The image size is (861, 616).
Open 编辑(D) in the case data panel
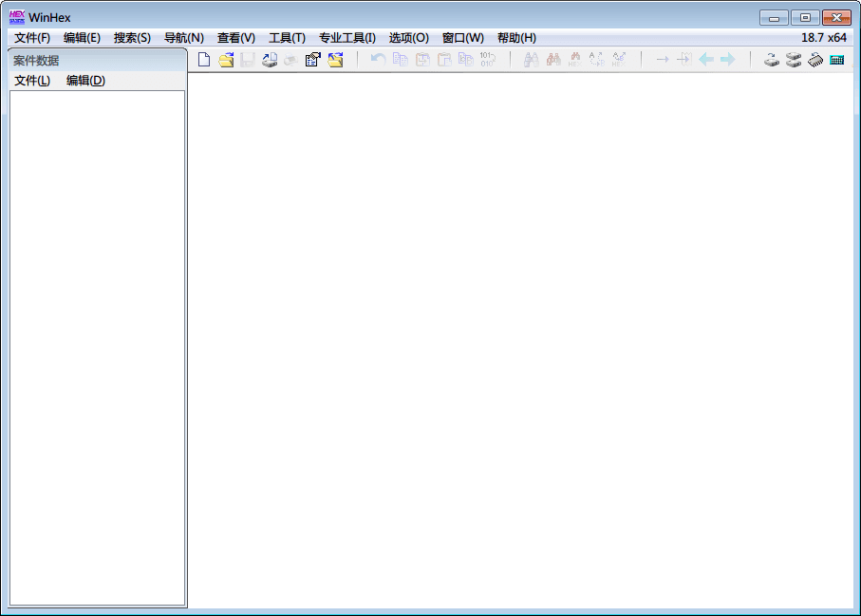[85, 80]
